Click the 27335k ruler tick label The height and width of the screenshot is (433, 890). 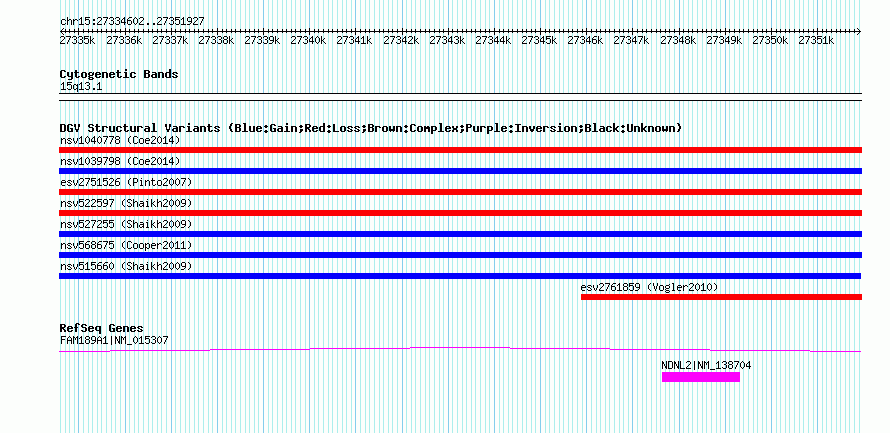point(78,40)
